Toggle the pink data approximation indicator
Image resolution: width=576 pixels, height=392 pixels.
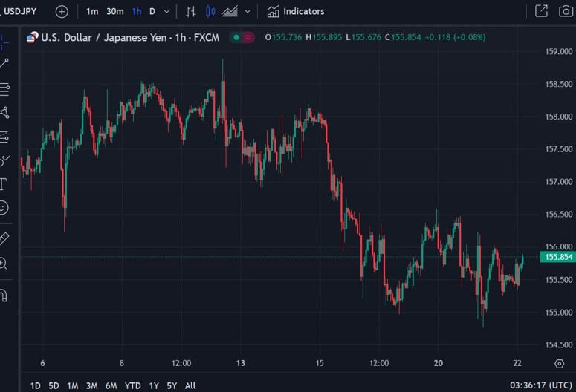point(248,37)
